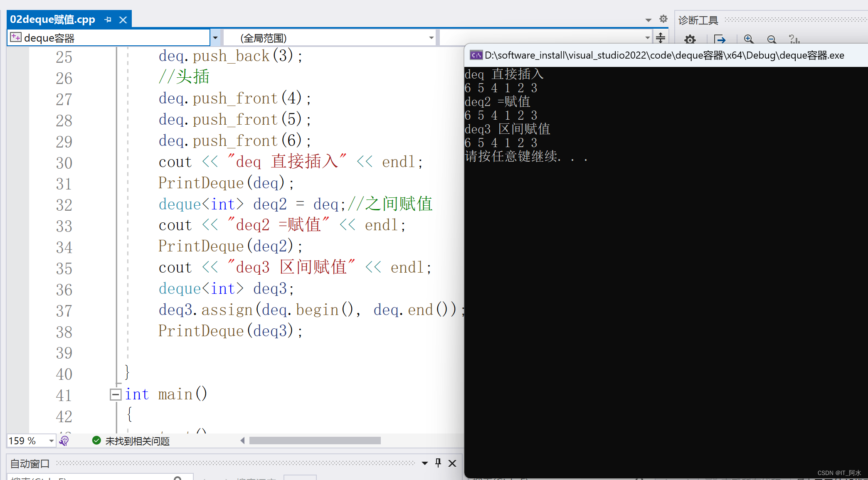Click the deq3.assign code line

(x=311, y=310)
